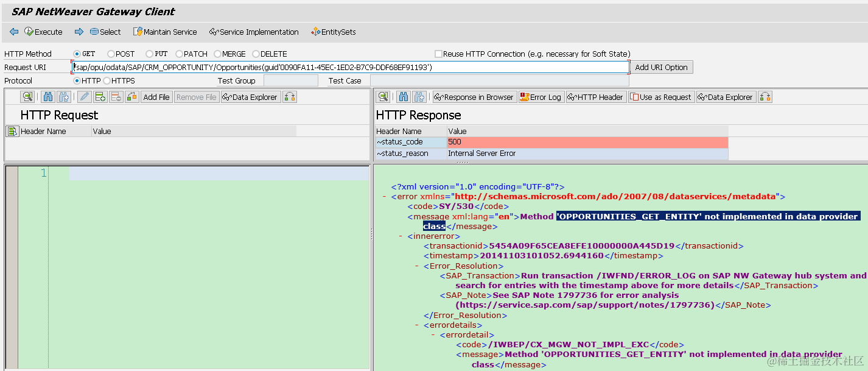
Task: Click Header Name column in HTTP Request table
Action: click(55, 131)
